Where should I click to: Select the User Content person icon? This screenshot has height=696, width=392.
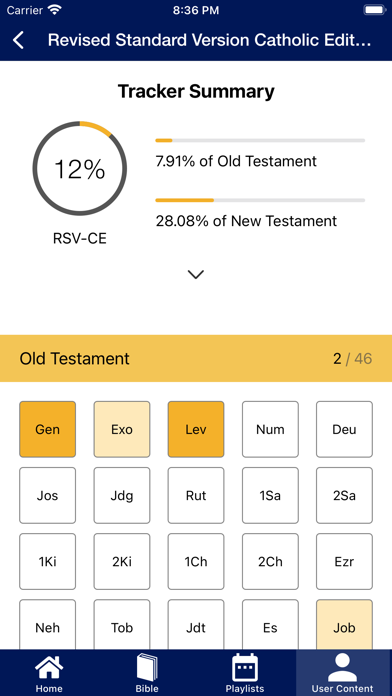point(343,668)
